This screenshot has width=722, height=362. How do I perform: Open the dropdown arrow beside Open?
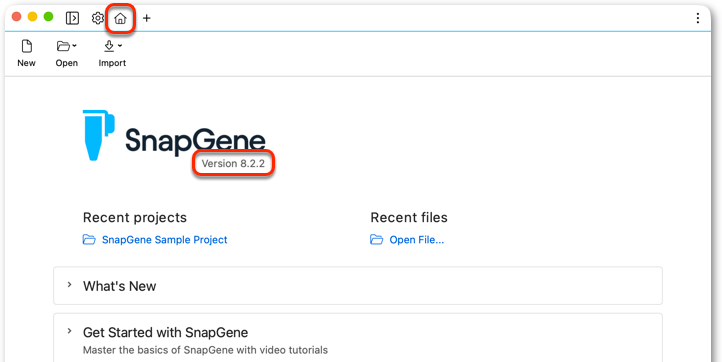(x=75, y=46)
